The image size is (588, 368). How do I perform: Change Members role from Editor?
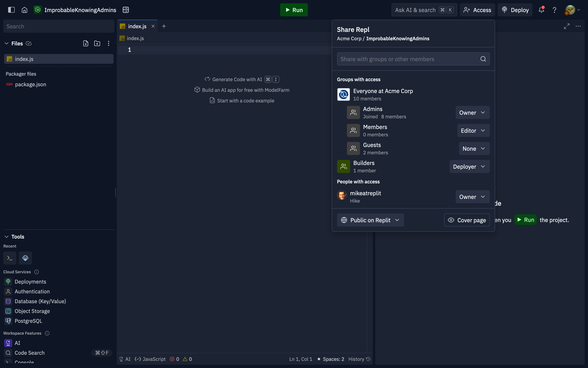[x=473, y=130]
